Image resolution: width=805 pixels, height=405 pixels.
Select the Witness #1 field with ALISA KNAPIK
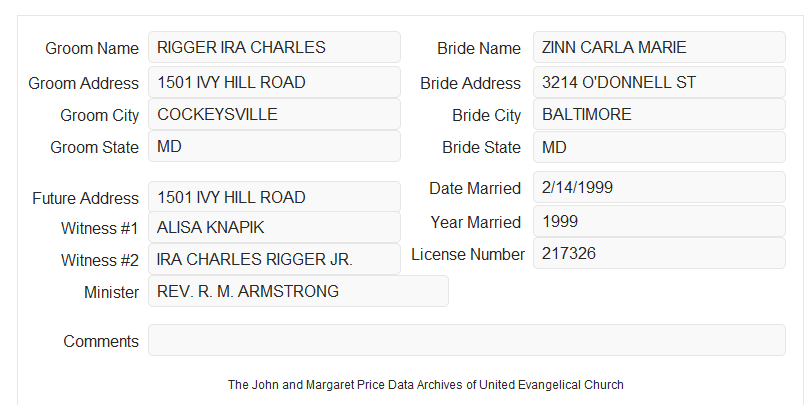click(x=274, y=227)
